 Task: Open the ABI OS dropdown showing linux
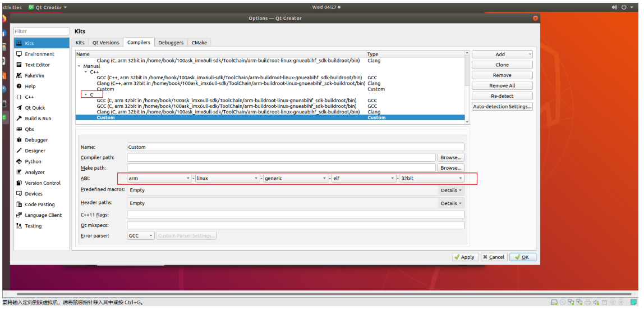(x=227, y=178)
